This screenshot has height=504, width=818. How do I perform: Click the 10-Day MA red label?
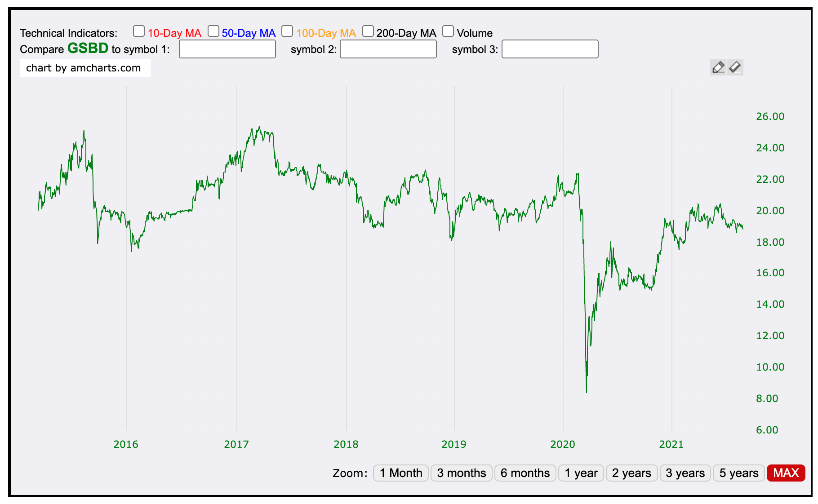[x=174, y=33]
